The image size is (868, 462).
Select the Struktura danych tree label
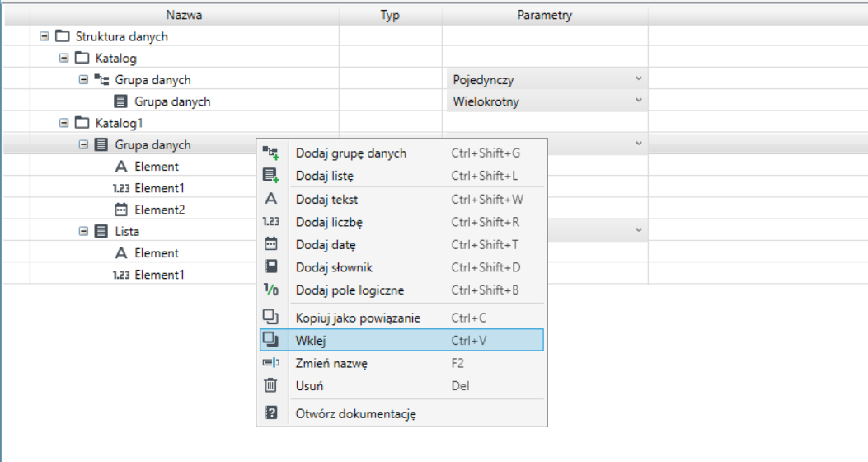coord(122,36)
